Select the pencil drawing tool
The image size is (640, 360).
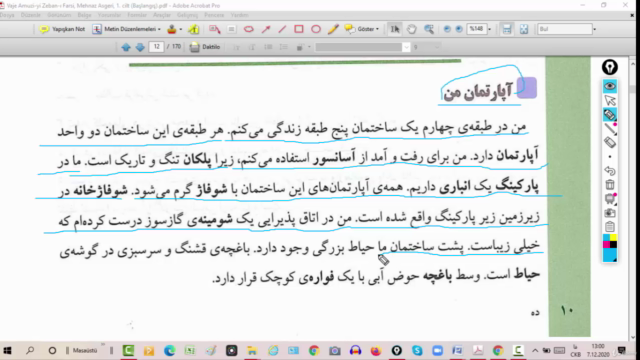tap(333, 29)
